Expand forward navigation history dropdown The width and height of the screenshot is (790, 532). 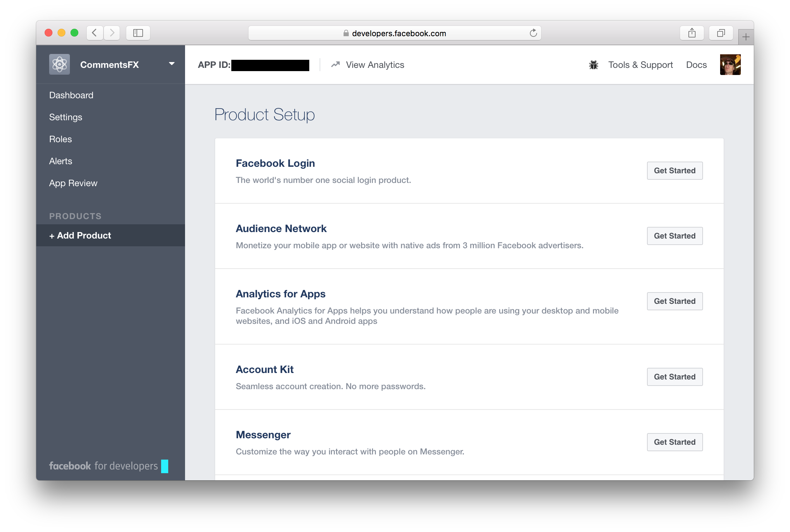(x=112, y=32)
